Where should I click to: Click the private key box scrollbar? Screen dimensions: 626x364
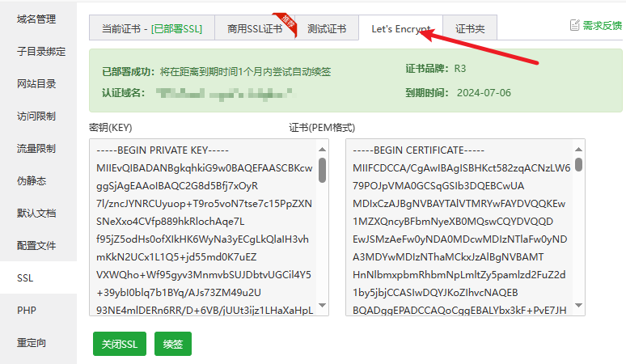323,171
